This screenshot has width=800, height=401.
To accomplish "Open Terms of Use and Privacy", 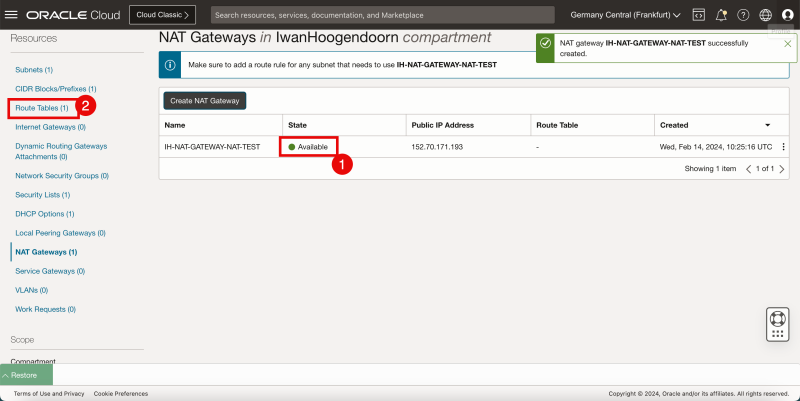I will pos(49,394).
